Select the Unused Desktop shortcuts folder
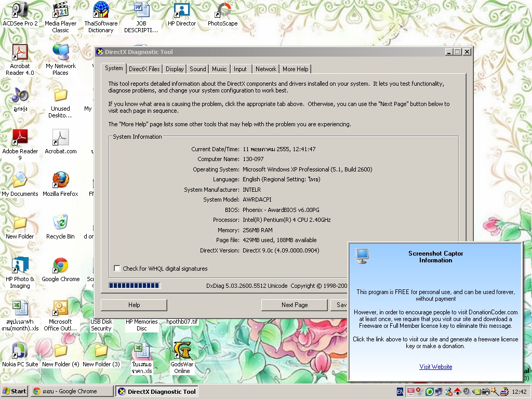 (60, 102)
